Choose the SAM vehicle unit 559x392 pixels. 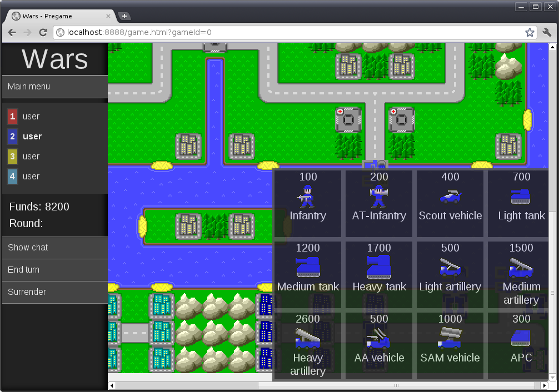(x=450, y=339)
